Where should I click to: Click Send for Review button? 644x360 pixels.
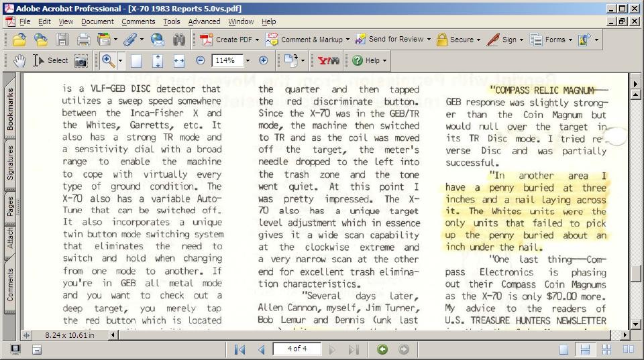[x=389, y=40]
